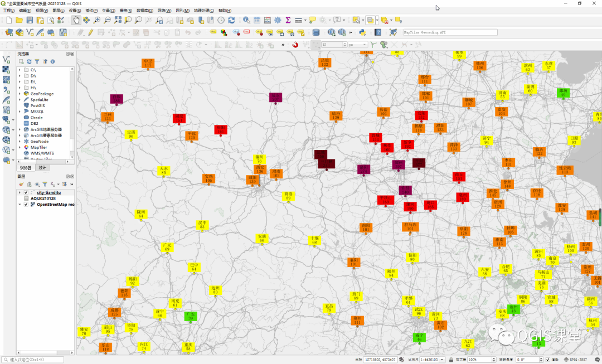Toggle editing pencil icon
Viewport: 602px width, 364px height.
pos(90,33)
